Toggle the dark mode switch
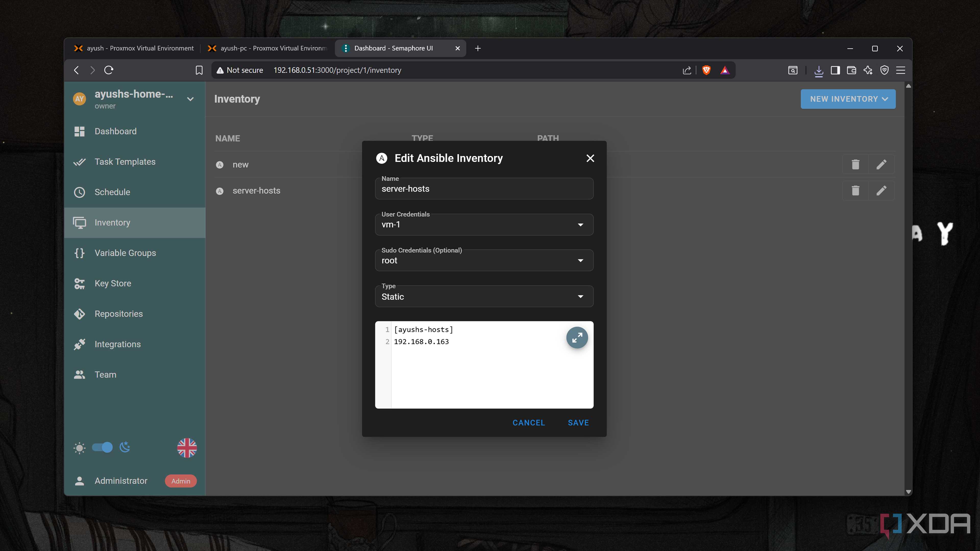980x551 pixels. pos(102,448)
